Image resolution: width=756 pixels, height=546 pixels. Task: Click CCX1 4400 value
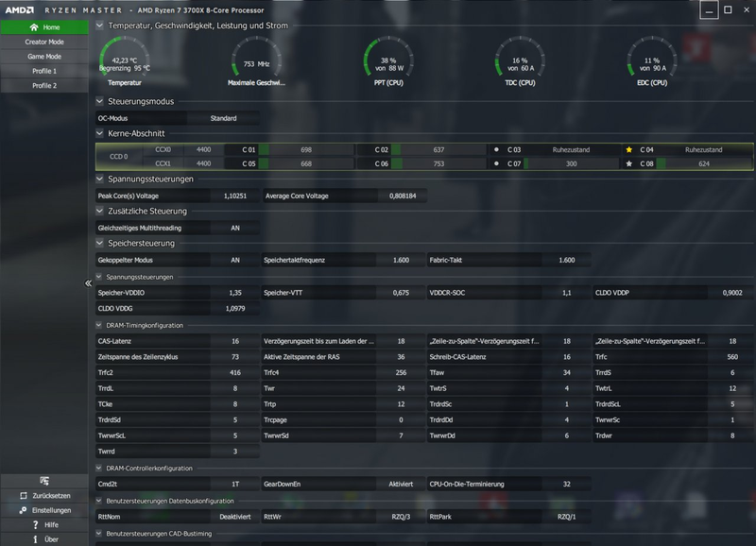[x=203, y=163]
